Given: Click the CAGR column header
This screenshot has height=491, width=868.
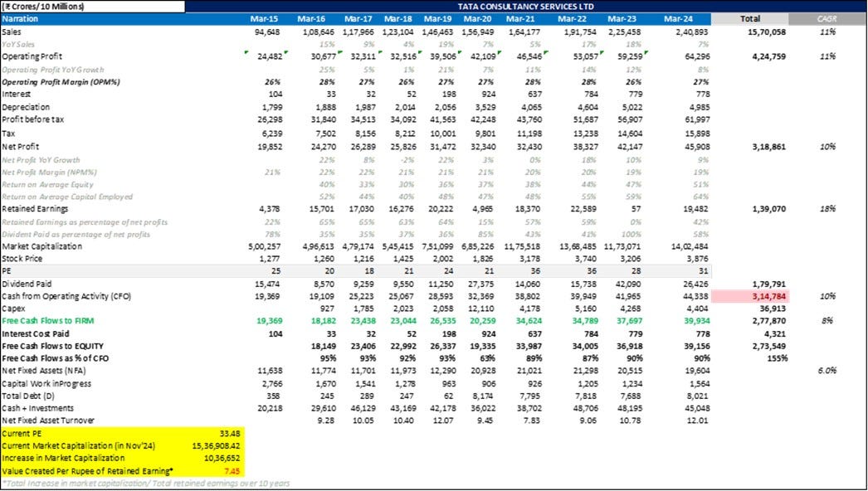Looking at the screenshot, I should (x=827, y=19).
